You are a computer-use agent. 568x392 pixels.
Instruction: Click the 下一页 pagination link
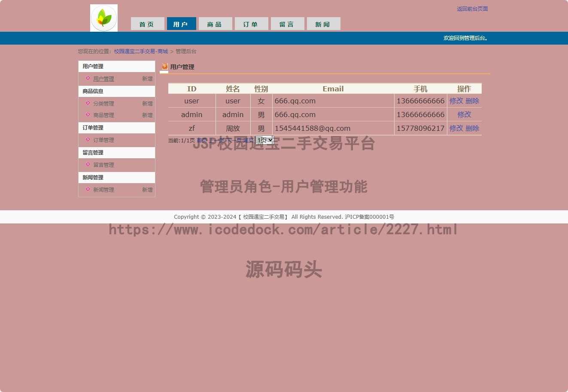click(x=234, y=141)
